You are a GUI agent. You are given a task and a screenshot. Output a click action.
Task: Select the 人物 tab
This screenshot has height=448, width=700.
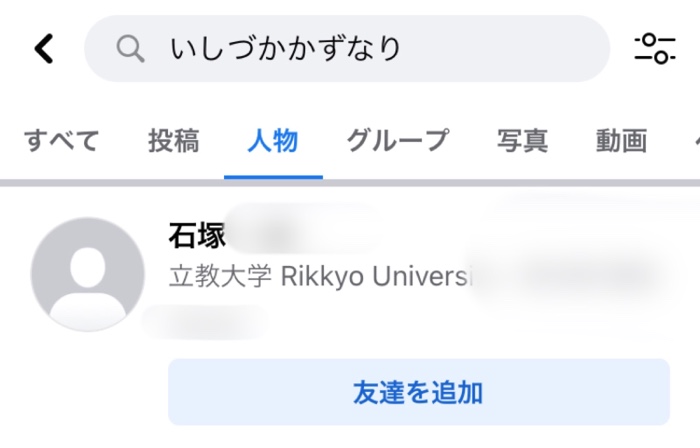point(273,141)
